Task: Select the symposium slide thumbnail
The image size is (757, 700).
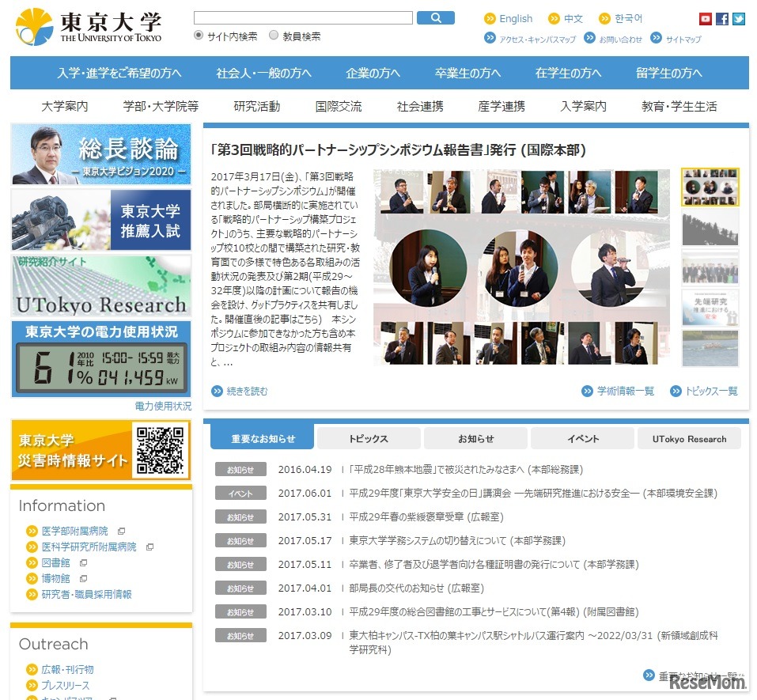Action: [710, 187]
